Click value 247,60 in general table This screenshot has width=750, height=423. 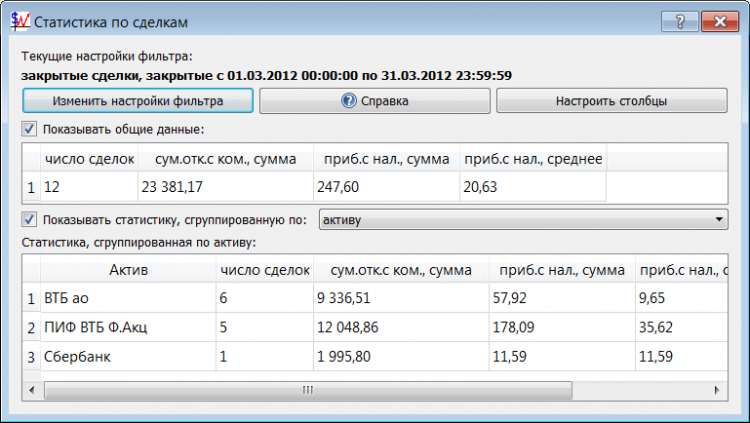(386, 187)
